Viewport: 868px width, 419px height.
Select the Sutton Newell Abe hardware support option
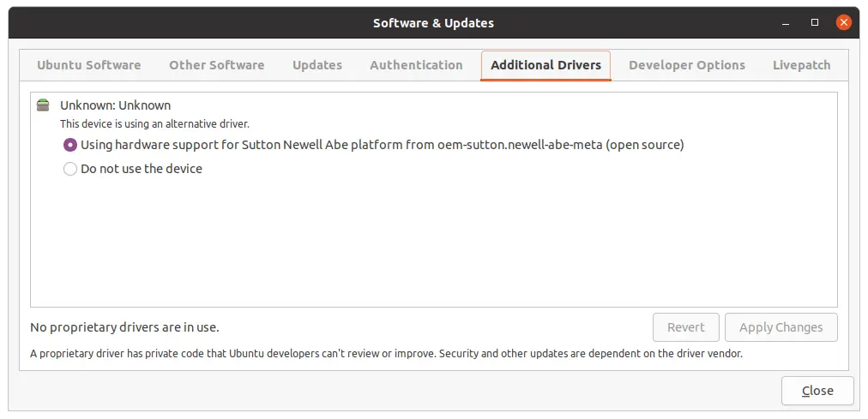point(374,145)
